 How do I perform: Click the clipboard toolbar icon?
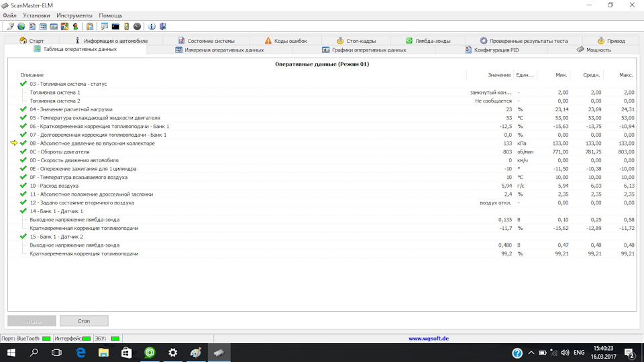click(x=90, y=26)
